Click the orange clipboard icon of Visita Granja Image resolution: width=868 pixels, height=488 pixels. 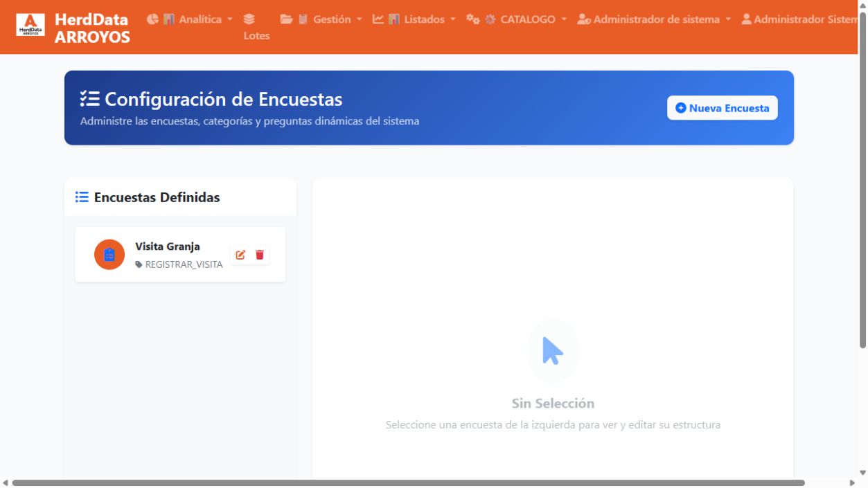[x=109, y=255]
